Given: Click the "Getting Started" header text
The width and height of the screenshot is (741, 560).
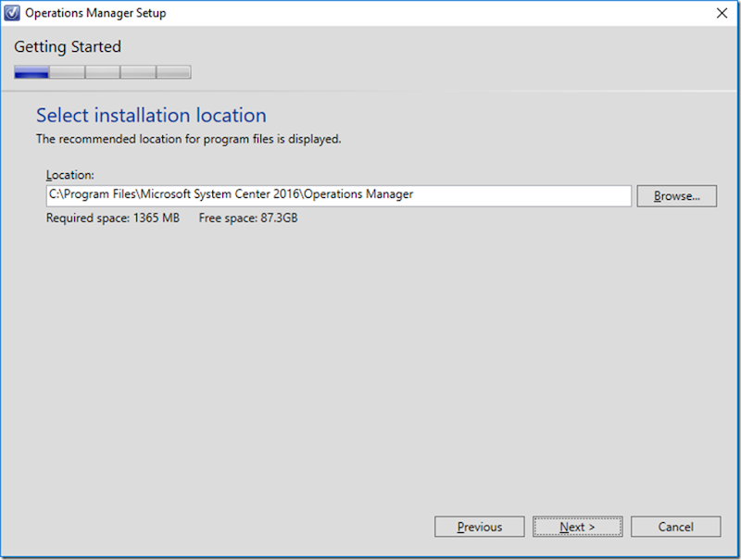Looking at the screenshot, I should (x=68, y=47).
